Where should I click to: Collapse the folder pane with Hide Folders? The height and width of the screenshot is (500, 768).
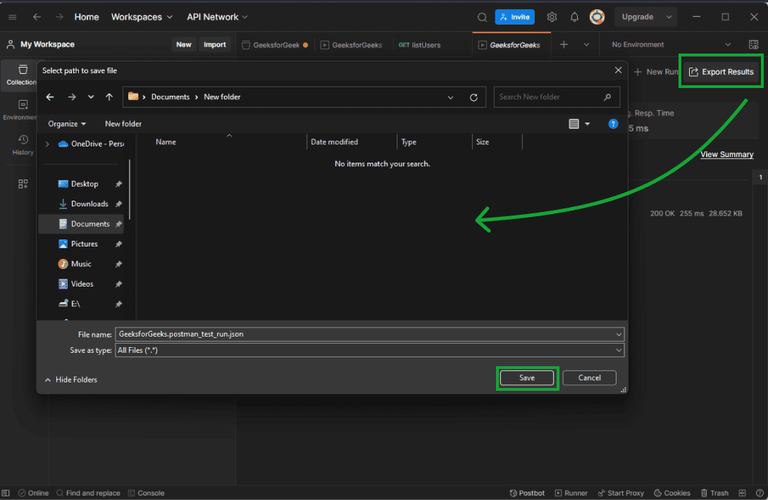click(x=70, y=379)
